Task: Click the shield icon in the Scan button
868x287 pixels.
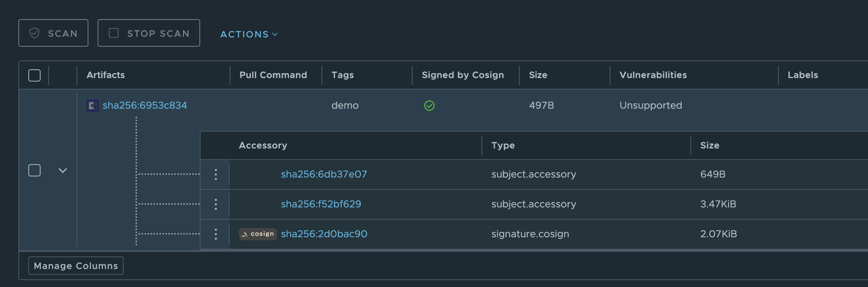Action: pyautogui.click(x=34, y=33)
